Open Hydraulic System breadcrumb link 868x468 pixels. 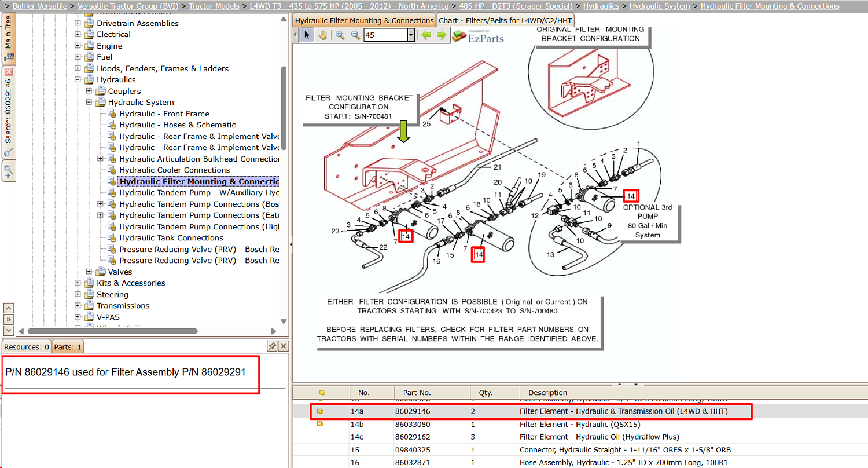pos(660,6)
